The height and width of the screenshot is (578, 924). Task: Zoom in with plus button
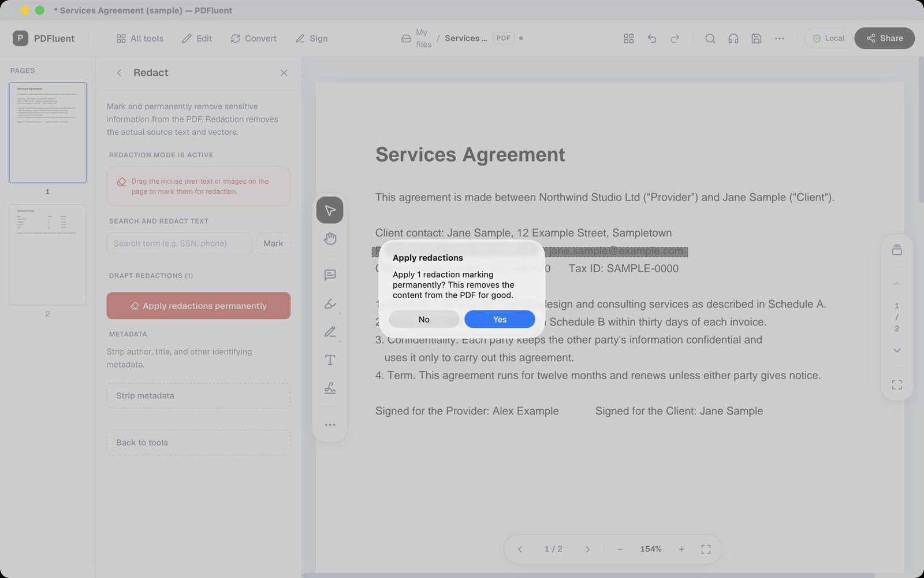point(681,549)
